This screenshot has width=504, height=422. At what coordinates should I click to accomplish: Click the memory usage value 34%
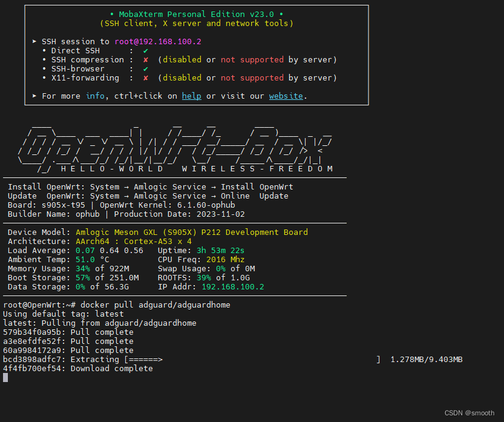tap(83, 269)
